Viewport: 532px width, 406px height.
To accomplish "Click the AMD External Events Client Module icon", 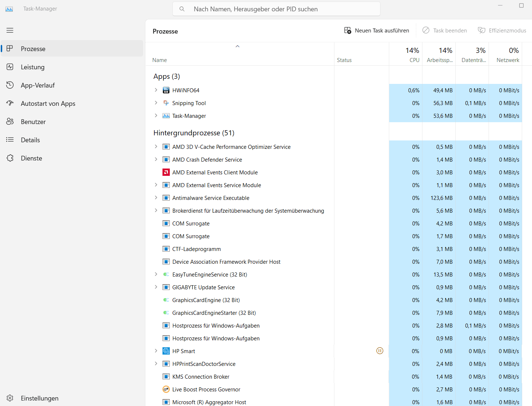I will point(166,172).
